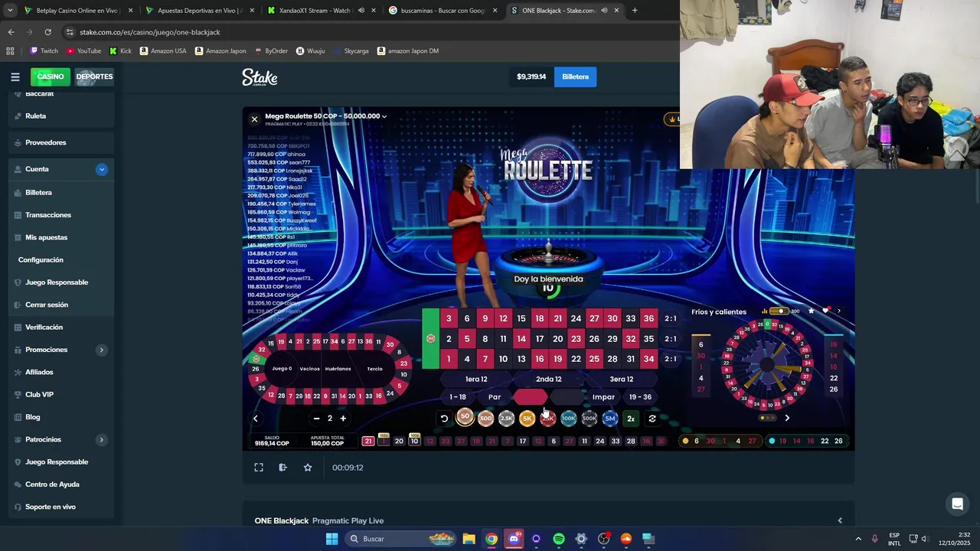
Task: Expand the roulette side panel chevron
Action: click(838, 311)
